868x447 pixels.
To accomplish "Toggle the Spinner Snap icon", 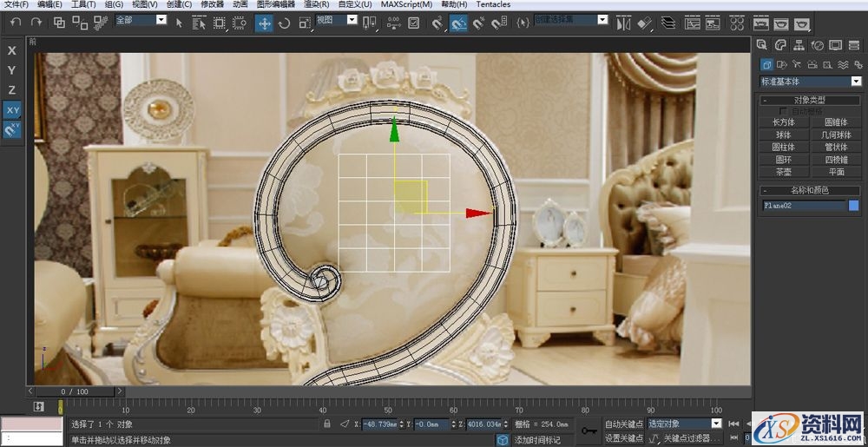I will point(499,23).
